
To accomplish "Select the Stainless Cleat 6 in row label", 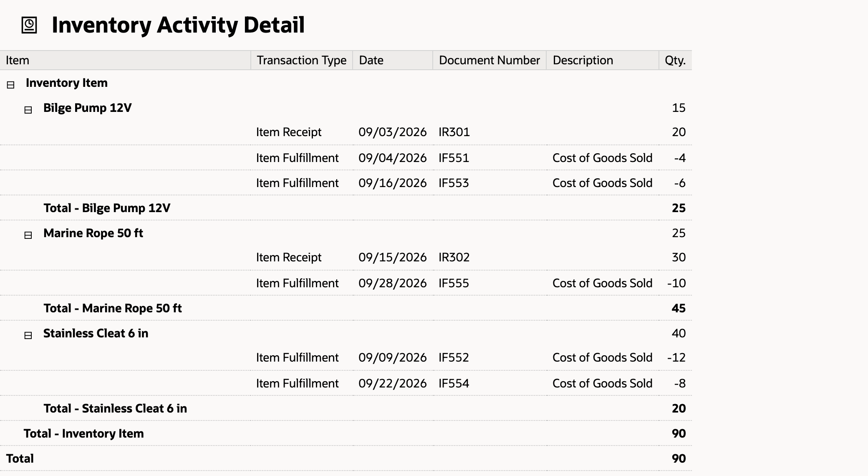I will (96, 333).
